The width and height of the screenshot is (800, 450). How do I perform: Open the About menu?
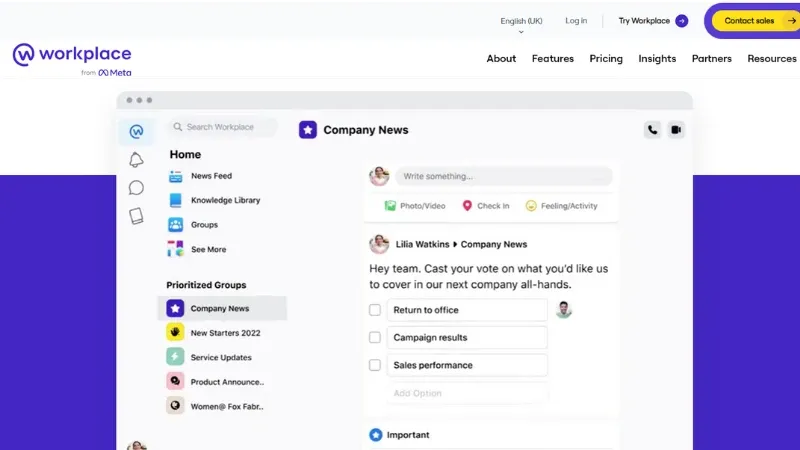(501, 59)
